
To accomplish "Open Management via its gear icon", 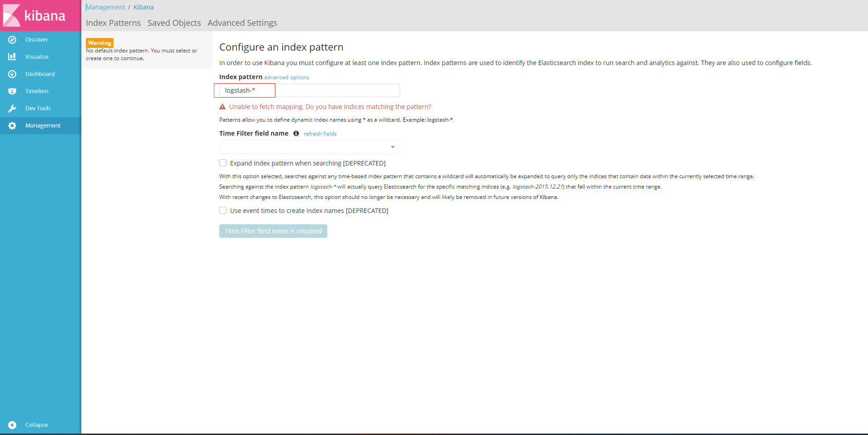I will tap(12, 126).
